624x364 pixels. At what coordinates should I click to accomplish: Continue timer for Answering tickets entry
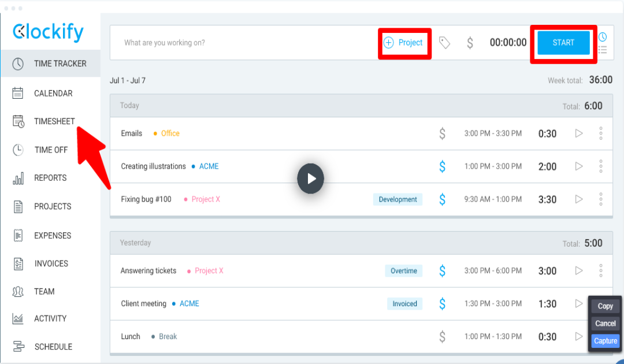tap(579, 270)
